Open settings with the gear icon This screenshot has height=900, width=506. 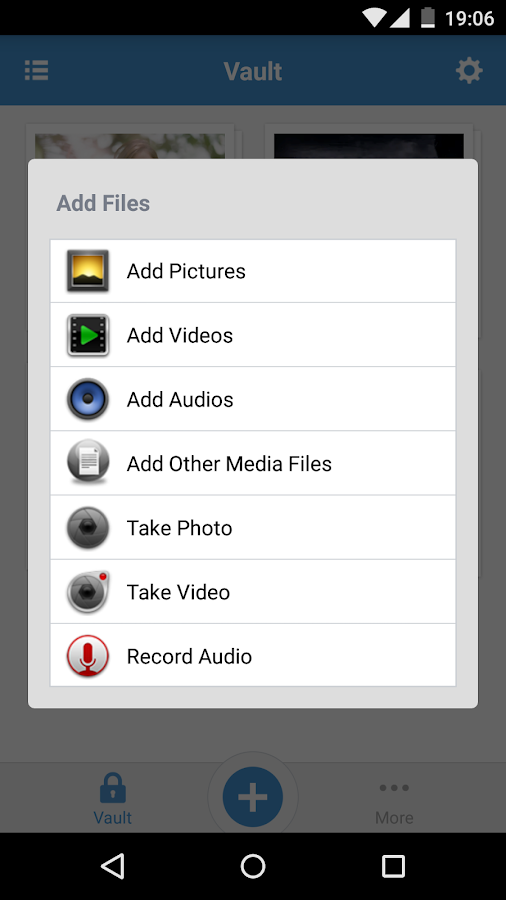tap(469, 71)
